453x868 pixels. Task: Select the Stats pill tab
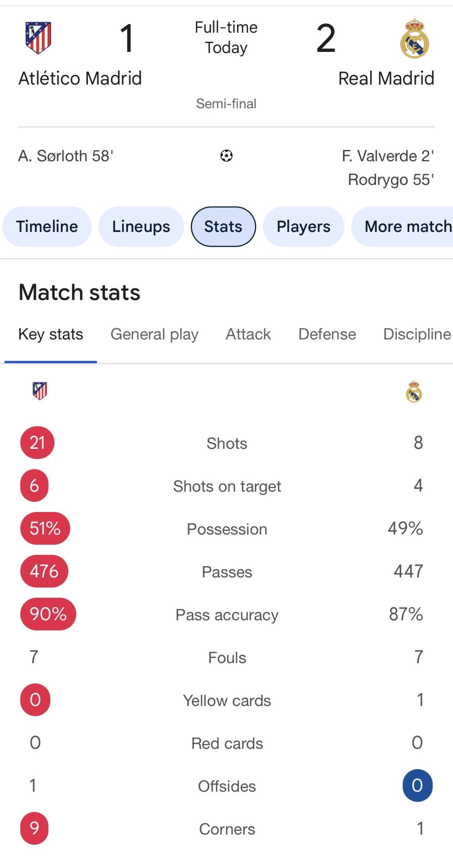(x=223, y=227)
